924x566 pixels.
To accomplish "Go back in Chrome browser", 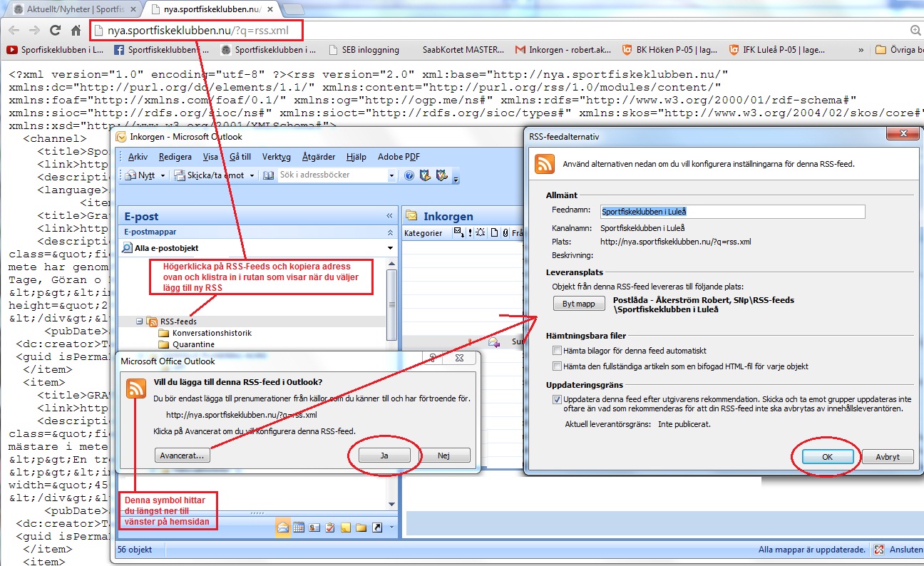I will pyautogui.click(x=14, y=31).
